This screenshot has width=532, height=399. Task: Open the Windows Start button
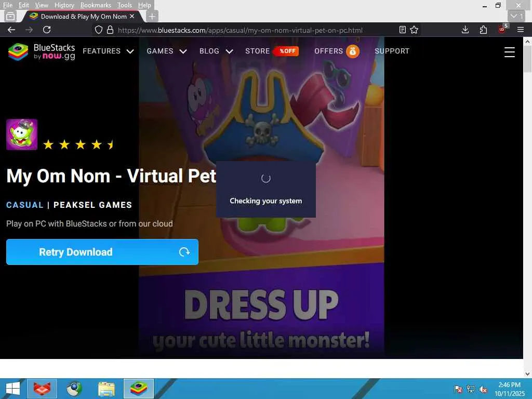pos(13,389)
